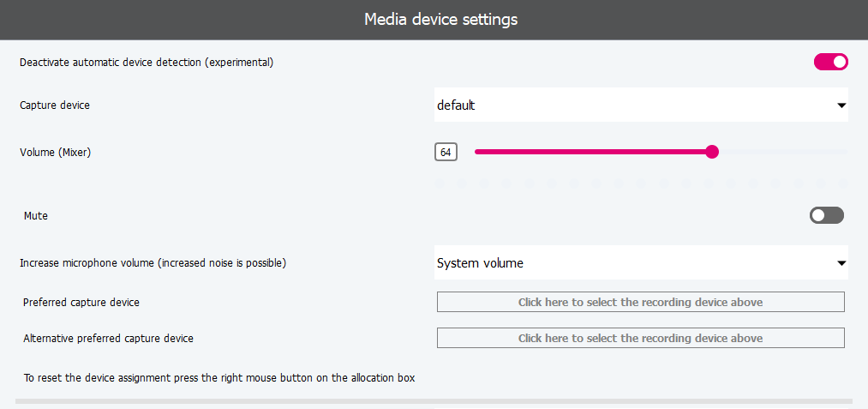Click the "Mute" text label

click(x=36, y=216)
